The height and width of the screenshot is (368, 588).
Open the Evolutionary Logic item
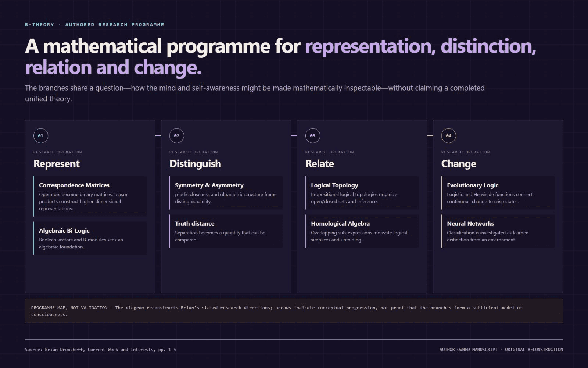[x=498, y=193]
